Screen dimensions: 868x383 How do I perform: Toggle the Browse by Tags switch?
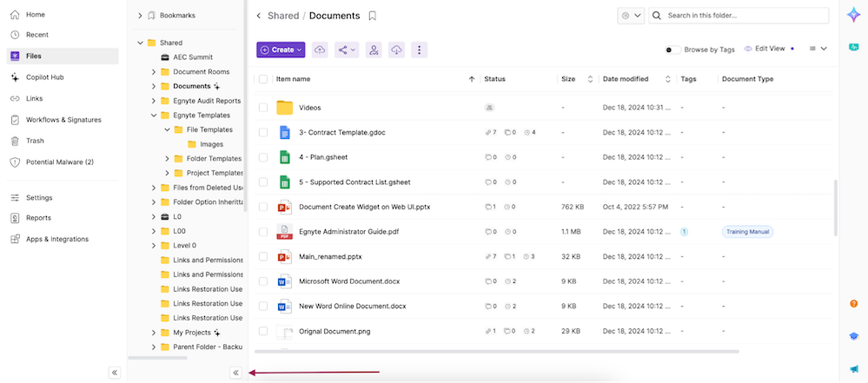coord(673,50)
